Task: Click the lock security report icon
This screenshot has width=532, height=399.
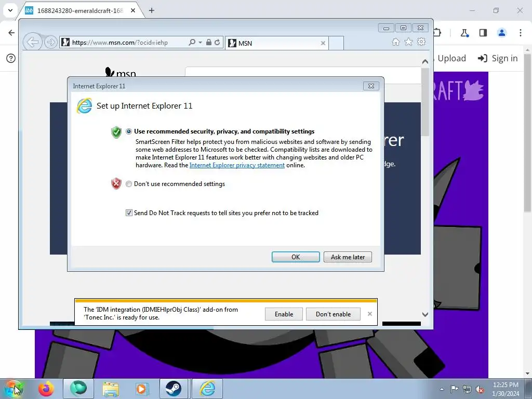Action: coord(209,43)
